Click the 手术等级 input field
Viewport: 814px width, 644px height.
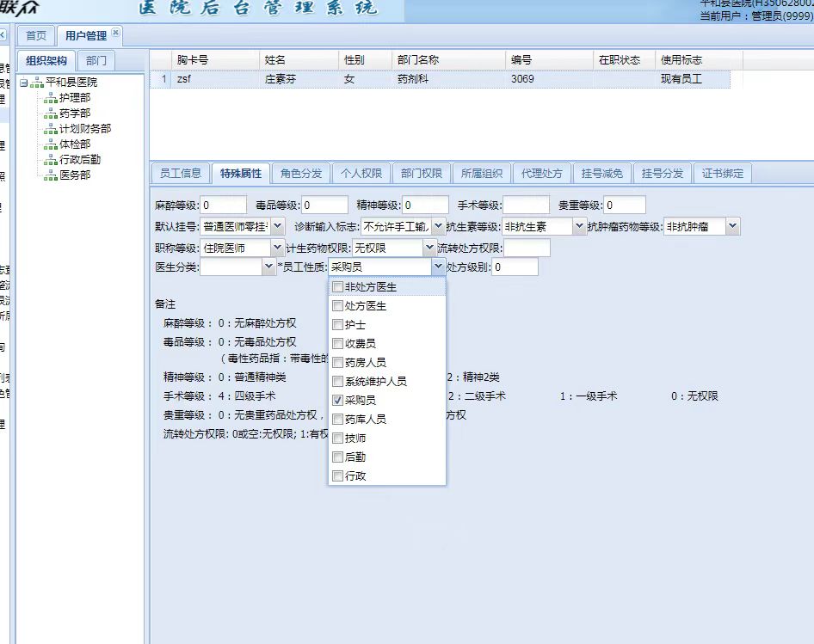tap(527, 205)
